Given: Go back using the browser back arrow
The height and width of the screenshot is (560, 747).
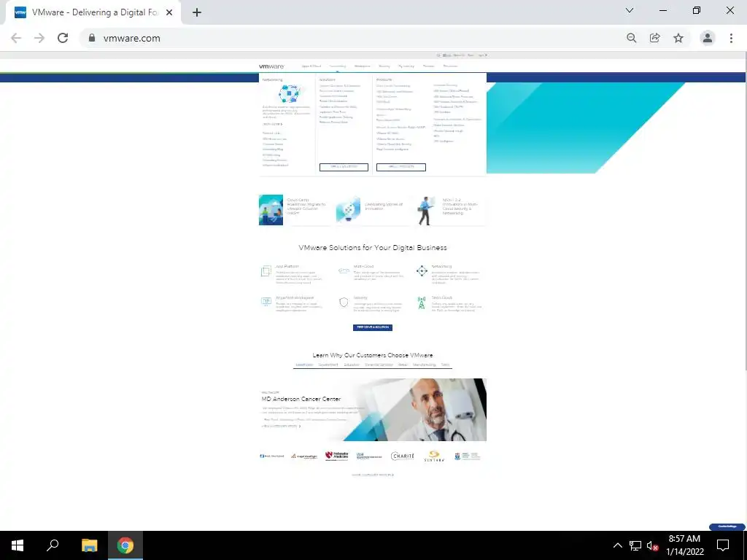Looking at the screenshot, I should (x=16, y=38).
